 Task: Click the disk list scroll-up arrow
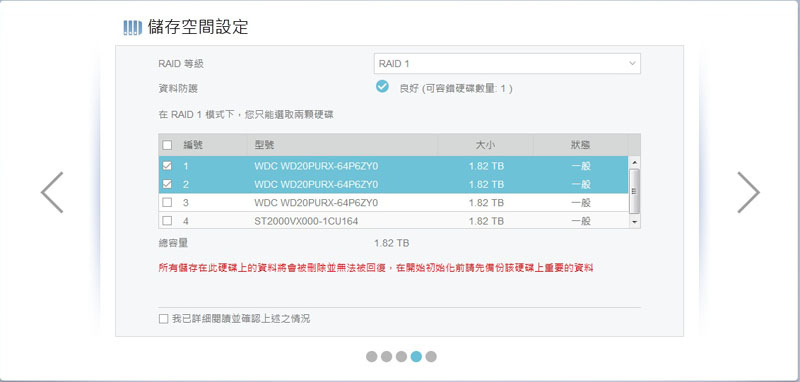[634, 163]
